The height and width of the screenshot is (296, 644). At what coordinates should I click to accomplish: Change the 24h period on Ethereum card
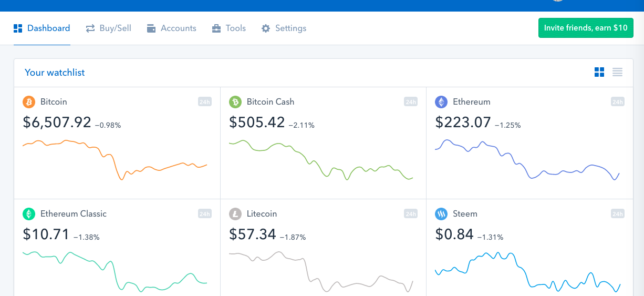point(618,102)
